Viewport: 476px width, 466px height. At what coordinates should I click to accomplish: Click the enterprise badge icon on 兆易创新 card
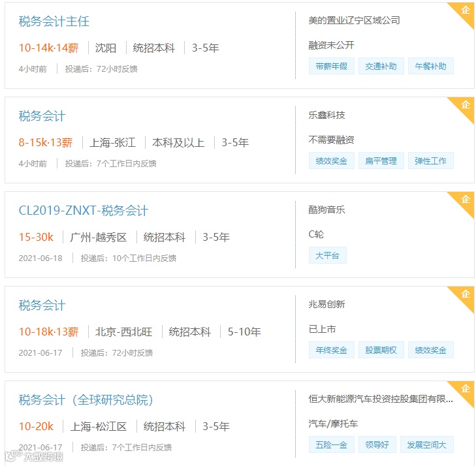tap(466, 294)
